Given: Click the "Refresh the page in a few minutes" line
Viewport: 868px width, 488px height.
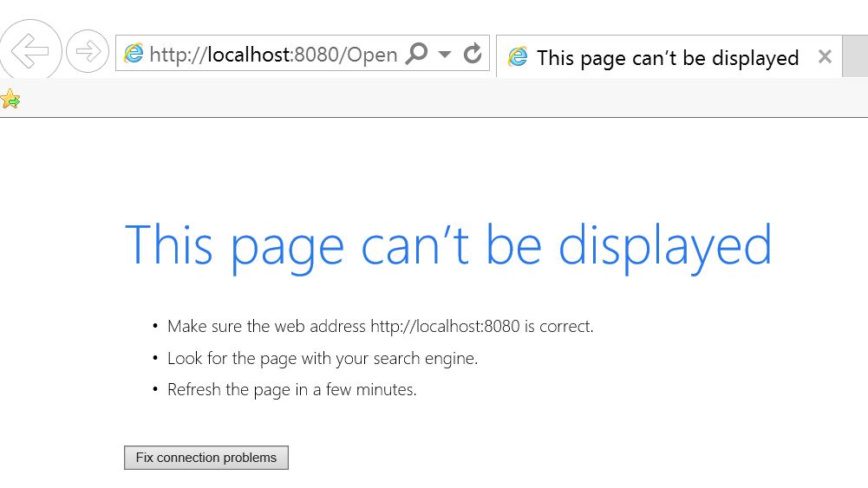Looking at the screenshot, I should tap(291, 390).
